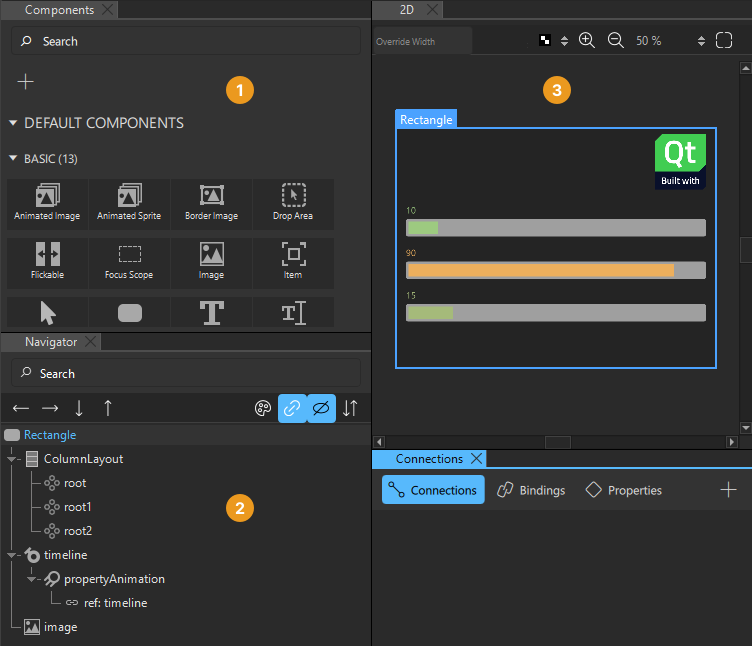Select the Flickable component
This screenshot has height=646, width=752.
click(47, 262)
